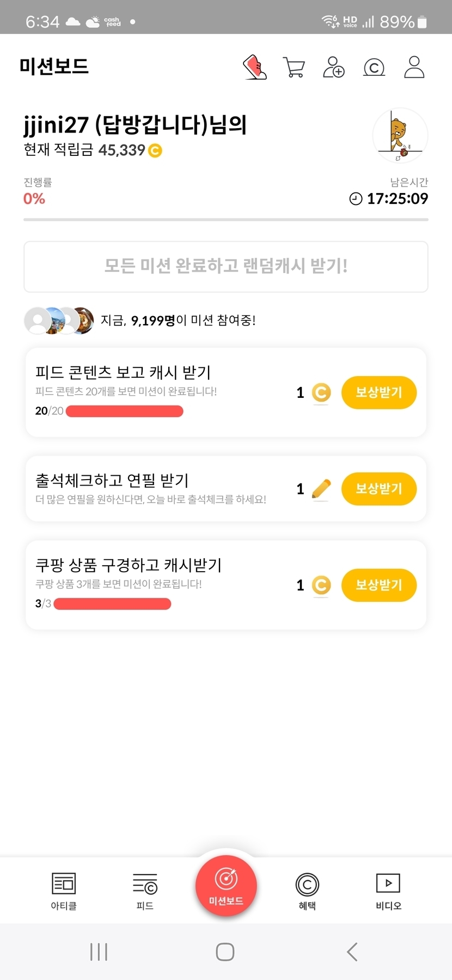Screen dimensions: 452x980
Task: Tap the red sneaker icon in header
Action: tap(254, 67)
